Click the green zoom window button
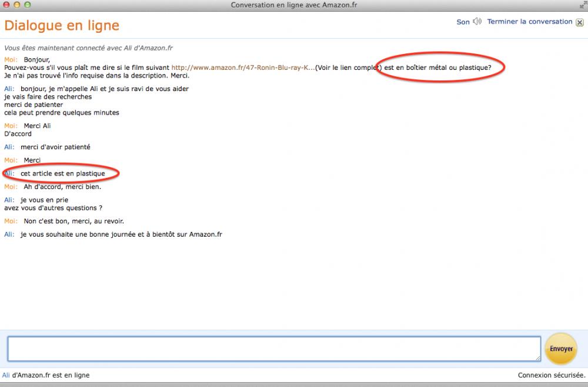Screen dimensions: 588x387 click(28, 5)
